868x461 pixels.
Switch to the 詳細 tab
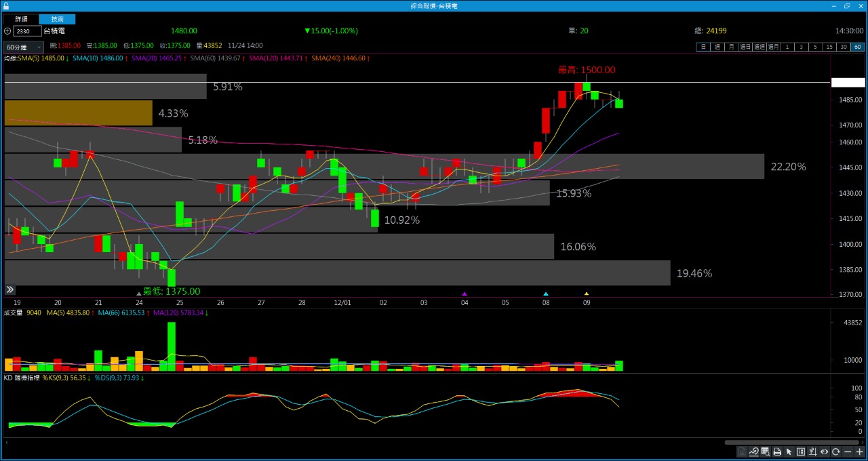[x=22, y=19]
